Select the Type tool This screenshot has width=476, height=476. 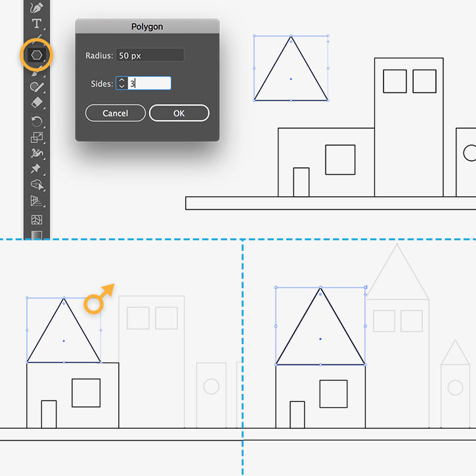click(x=36, y=24)
